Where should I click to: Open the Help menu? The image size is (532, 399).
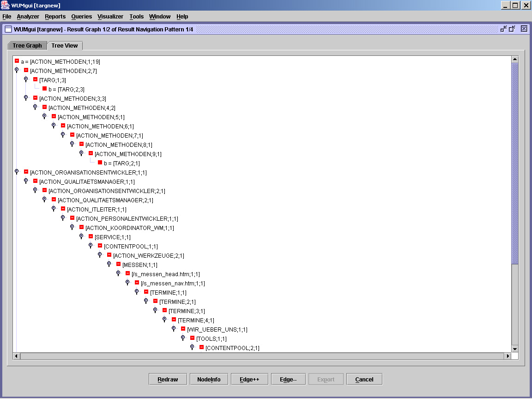pyautogui.click(x=182, y=16)
